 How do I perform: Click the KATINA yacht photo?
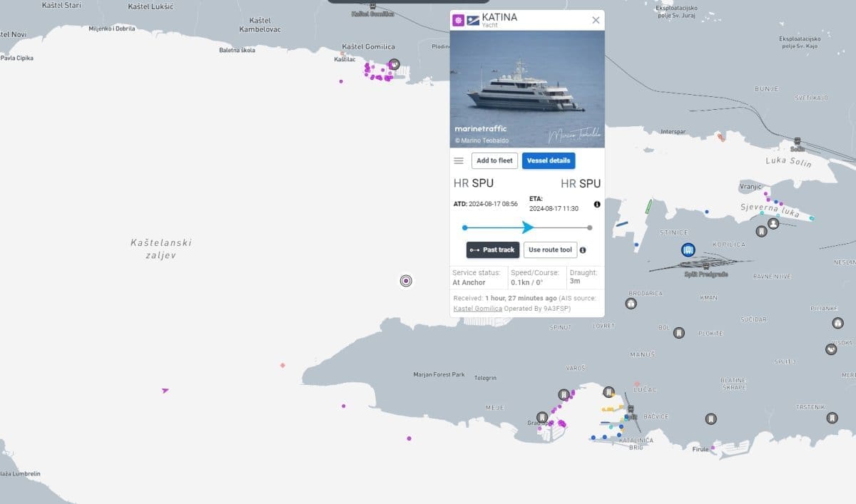pos(527,89)
